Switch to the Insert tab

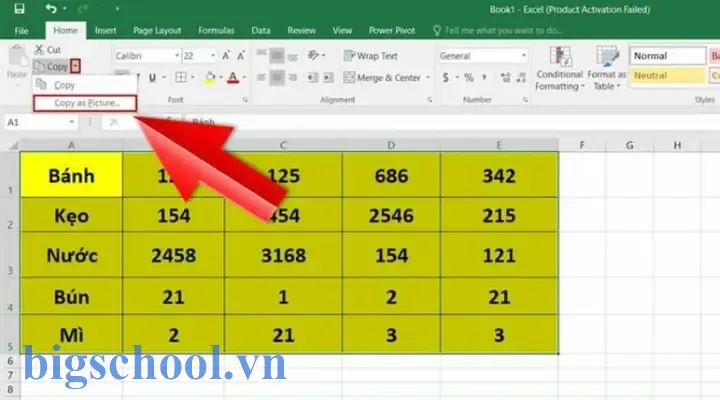105,30
